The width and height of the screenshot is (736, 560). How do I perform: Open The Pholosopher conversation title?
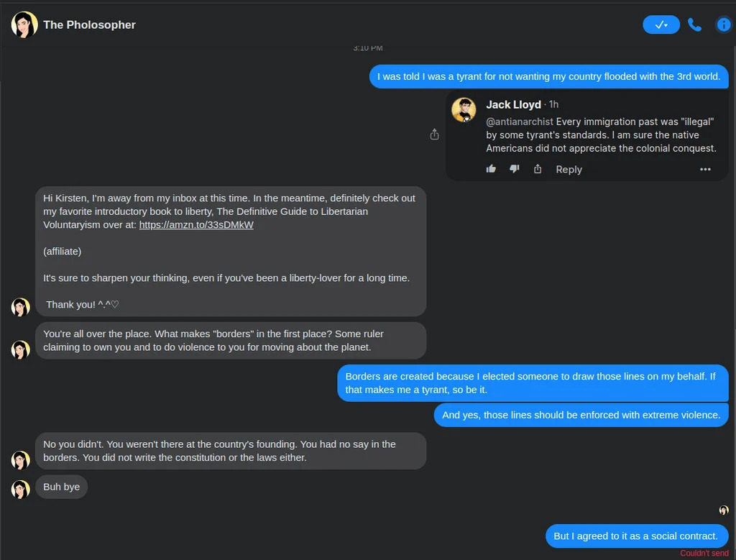89,24
